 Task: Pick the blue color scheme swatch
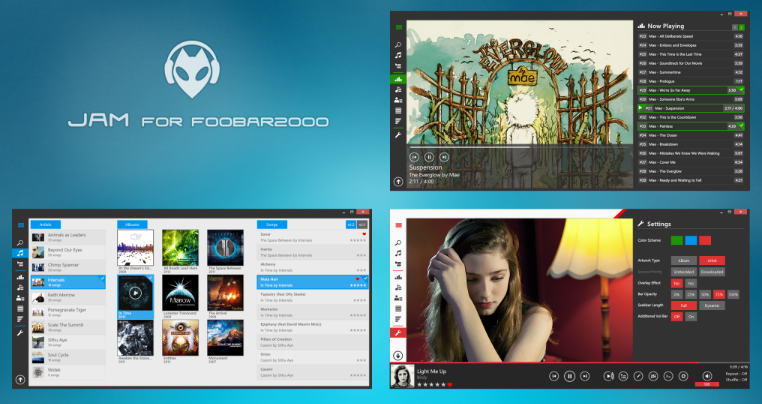click(691, 240)
